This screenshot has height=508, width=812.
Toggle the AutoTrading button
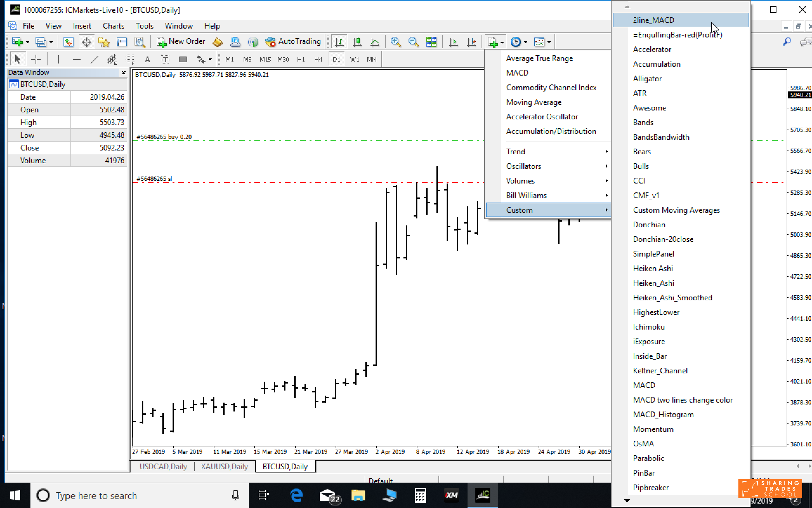(x=293, y=42)
